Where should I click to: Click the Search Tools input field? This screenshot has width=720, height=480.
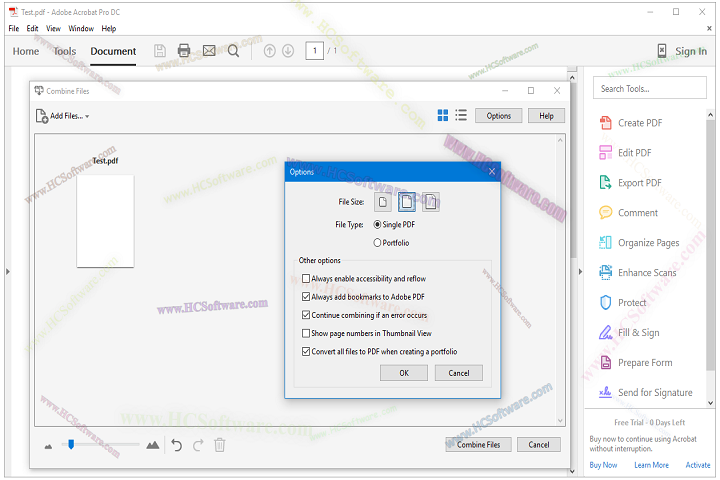click(650, 88)
